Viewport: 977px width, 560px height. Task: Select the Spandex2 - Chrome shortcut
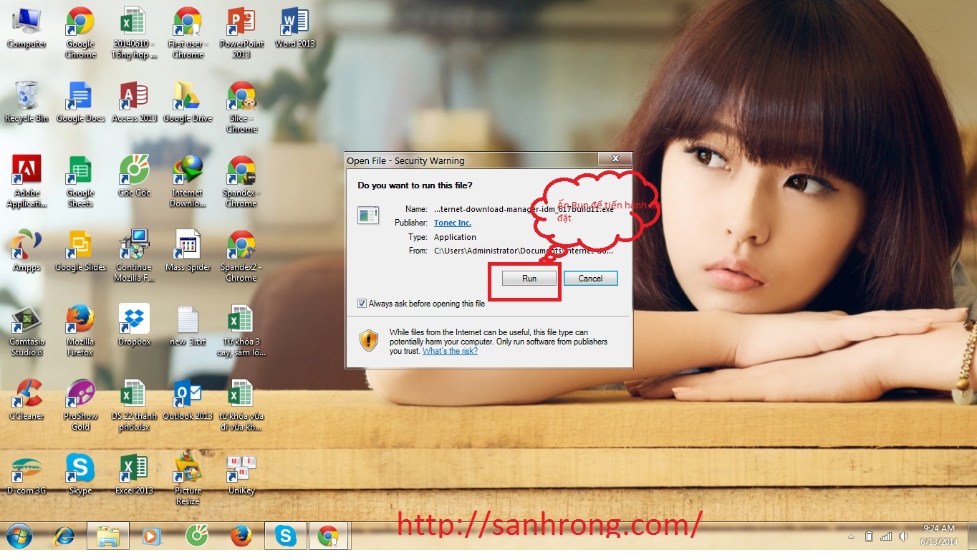[x=241, y=256]
